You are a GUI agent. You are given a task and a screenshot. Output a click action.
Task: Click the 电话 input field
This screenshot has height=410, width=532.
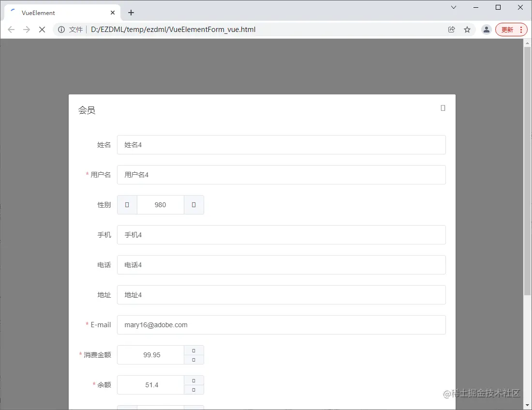(x=281, y=265)
